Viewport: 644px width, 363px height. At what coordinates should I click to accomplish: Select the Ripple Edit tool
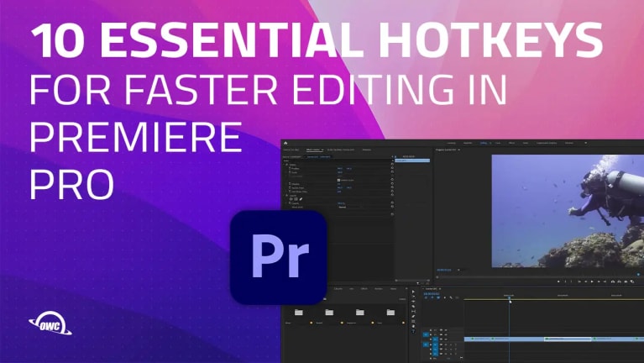pos(413,302)
